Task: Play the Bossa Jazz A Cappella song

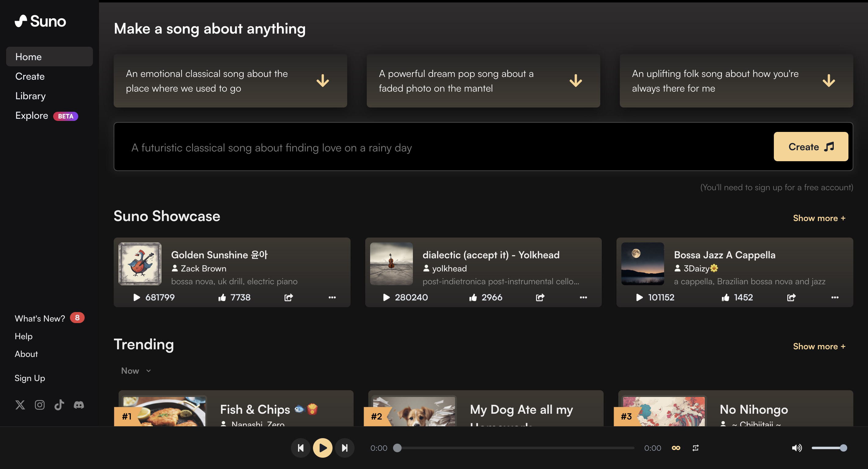Action: pos(639,297)
